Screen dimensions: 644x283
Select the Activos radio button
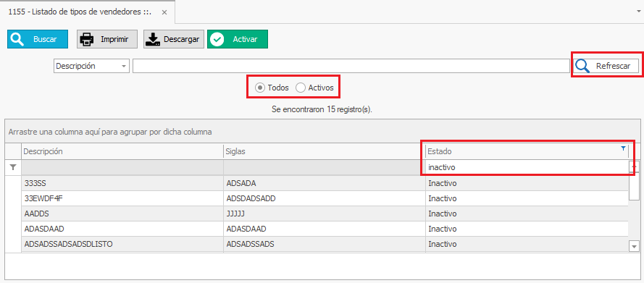pos(301,88)
